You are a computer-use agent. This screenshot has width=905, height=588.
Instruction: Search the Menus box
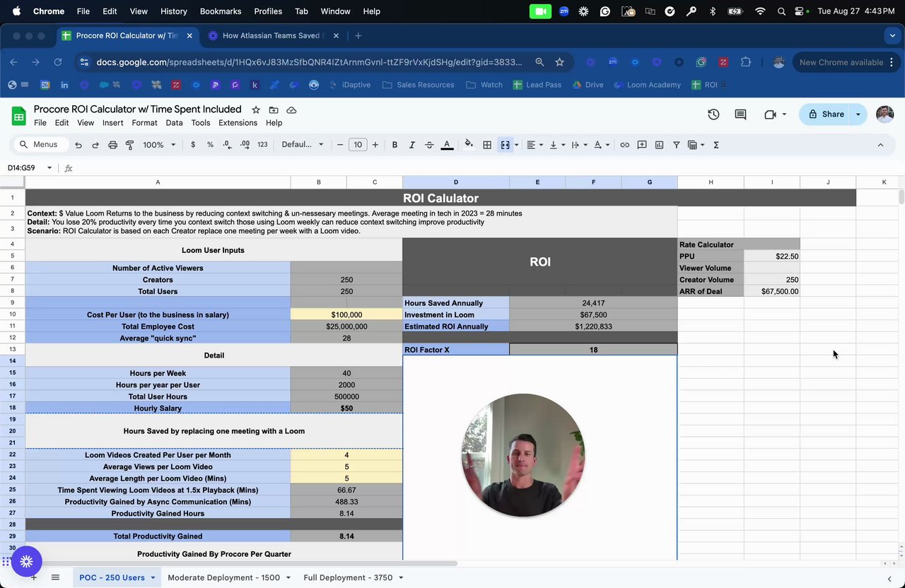pos(40,145)
